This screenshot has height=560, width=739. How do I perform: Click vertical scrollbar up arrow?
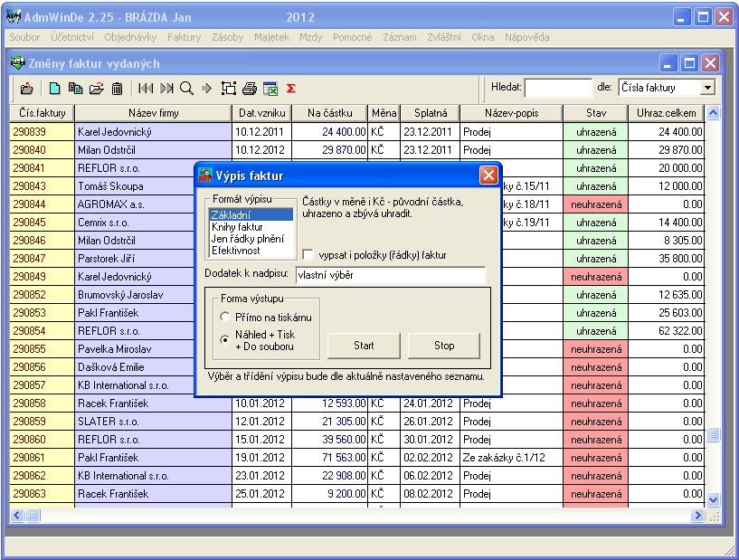[713, 113]
